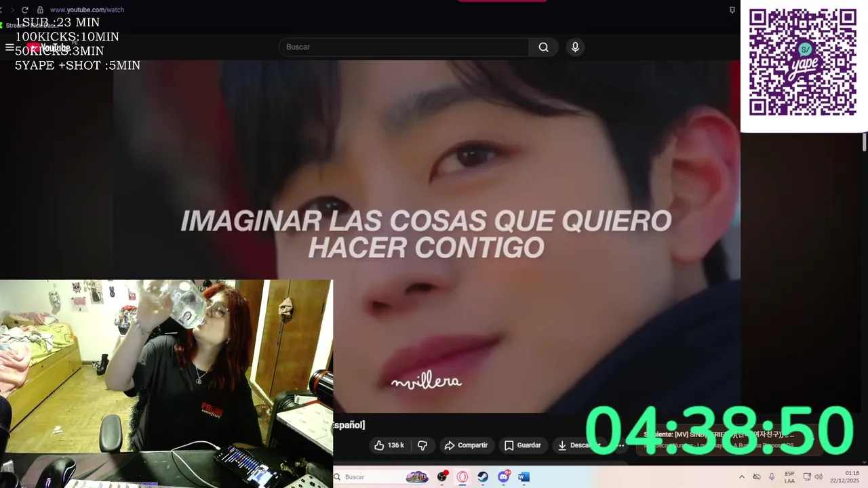
Task: Open OBS icon with red badge in taskbar
Action: pos(443,476)
